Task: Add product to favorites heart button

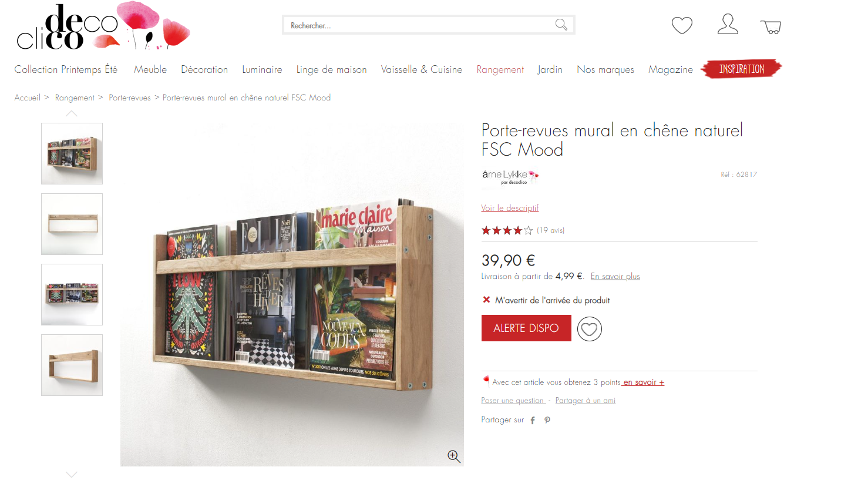Action: (x=589, y=329)
